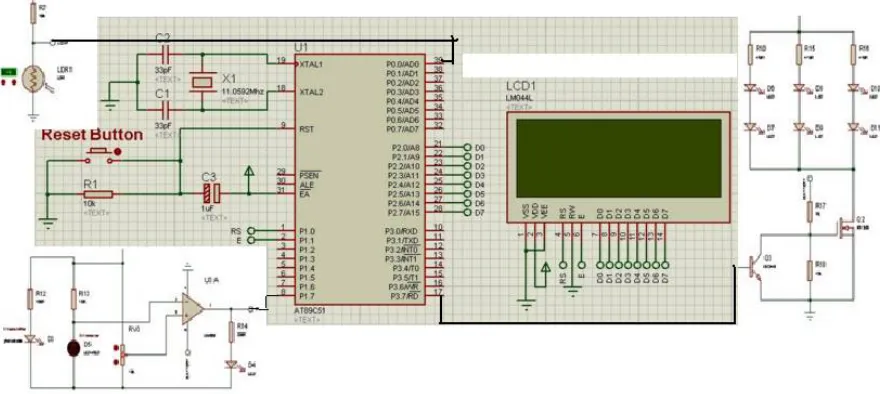Click the P0.7/AD7 pin label
The height and width of the screenshot is (394, 880).
[x=402, y=129]
